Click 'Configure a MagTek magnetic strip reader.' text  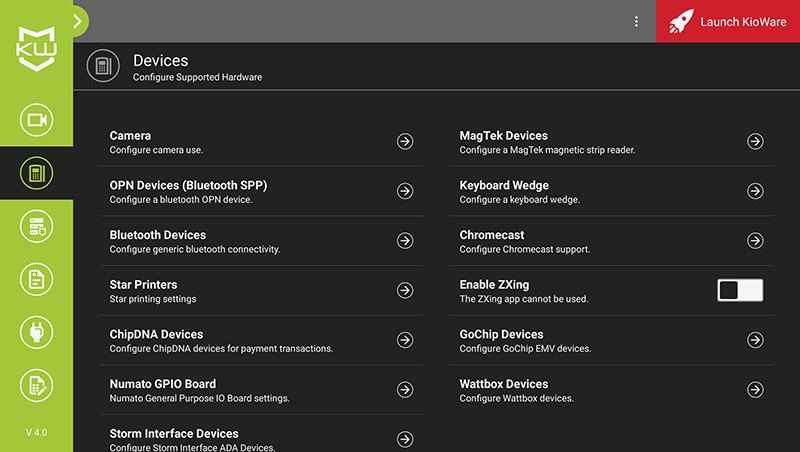click(x=547, y=150)
